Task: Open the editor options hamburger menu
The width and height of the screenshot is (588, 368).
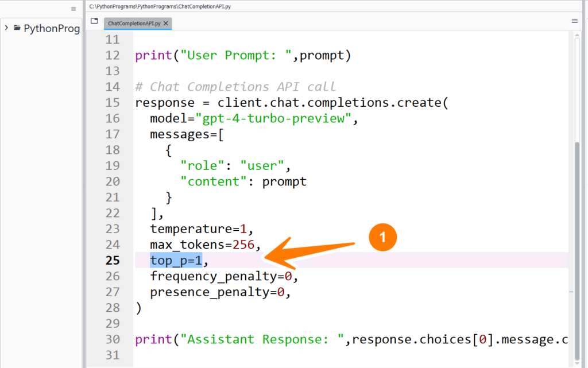Action: [574, 21]
